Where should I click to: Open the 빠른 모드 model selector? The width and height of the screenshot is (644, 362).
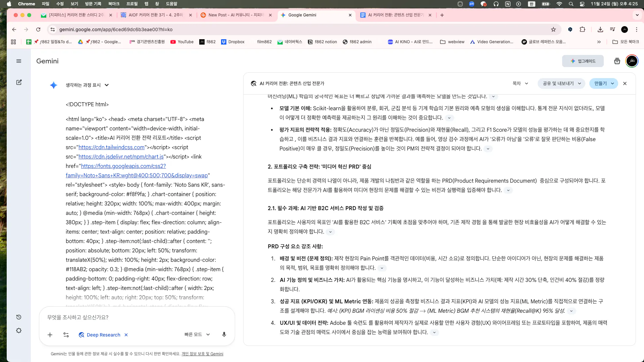point(197,335)
